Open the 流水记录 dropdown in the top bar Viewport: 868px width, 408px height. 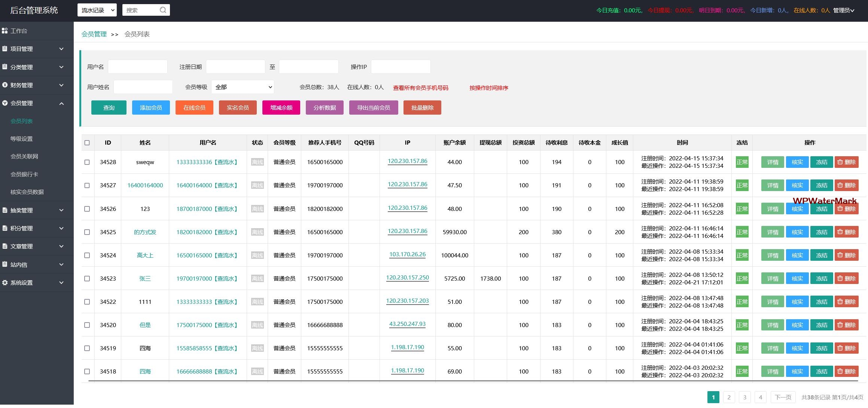[97, 10]
